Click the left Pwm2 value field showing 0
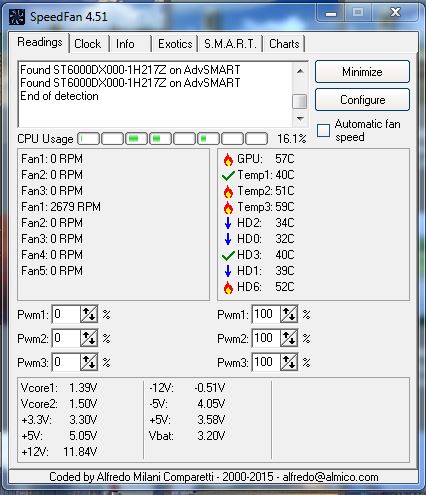The width and height of the screenshot is (426, 495). coord(66,338)
